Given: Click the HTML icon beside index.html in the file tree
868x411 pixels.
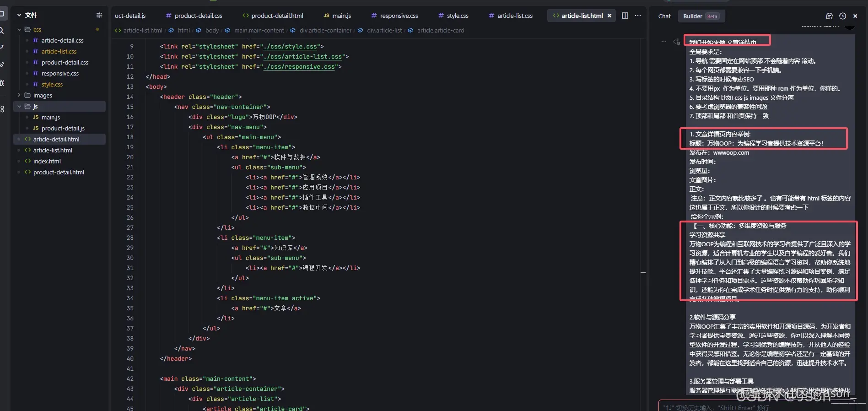Looking at the screenshot, I should [27, 161].
